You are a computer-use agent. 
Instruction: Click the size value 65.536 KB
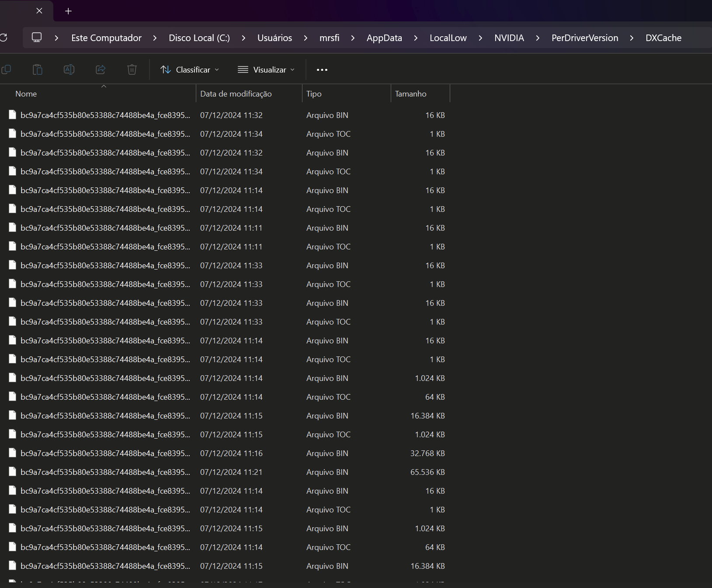pyautogui.click(x=427, y=472)
